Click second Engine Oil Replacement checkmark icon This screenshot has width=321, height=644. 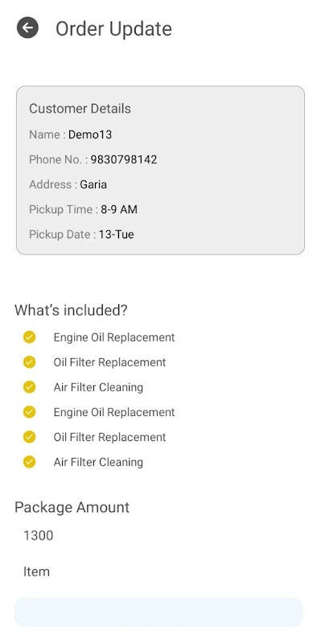[29, 412]
